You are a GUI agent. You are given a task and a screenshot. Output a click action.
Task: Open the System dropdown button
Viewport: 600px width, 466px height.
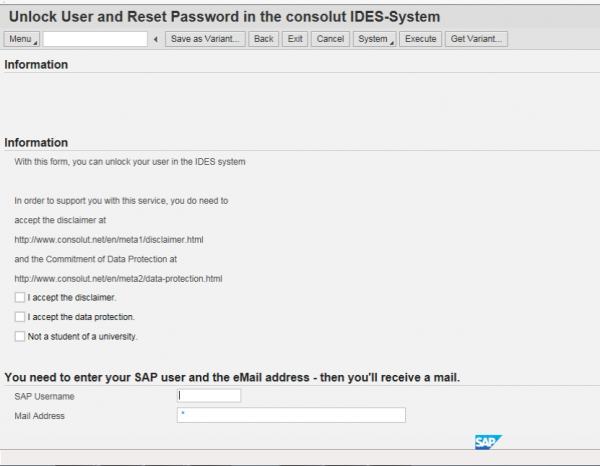pos(374,39)
